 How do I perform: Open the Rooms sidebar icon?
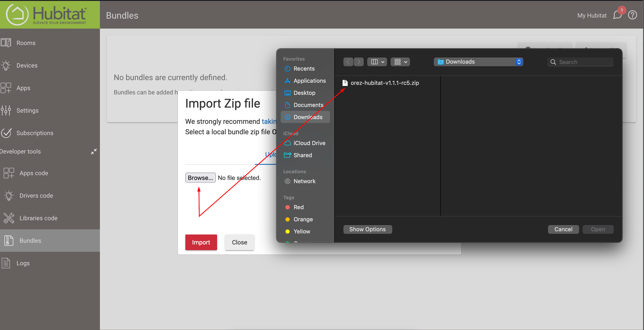[x=6, y=43]
